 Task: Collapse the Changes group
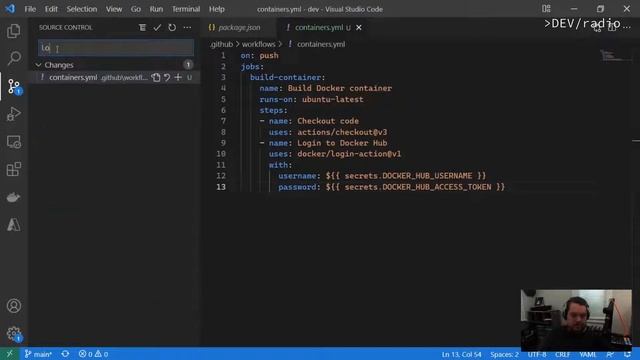[x=38, y=65]
